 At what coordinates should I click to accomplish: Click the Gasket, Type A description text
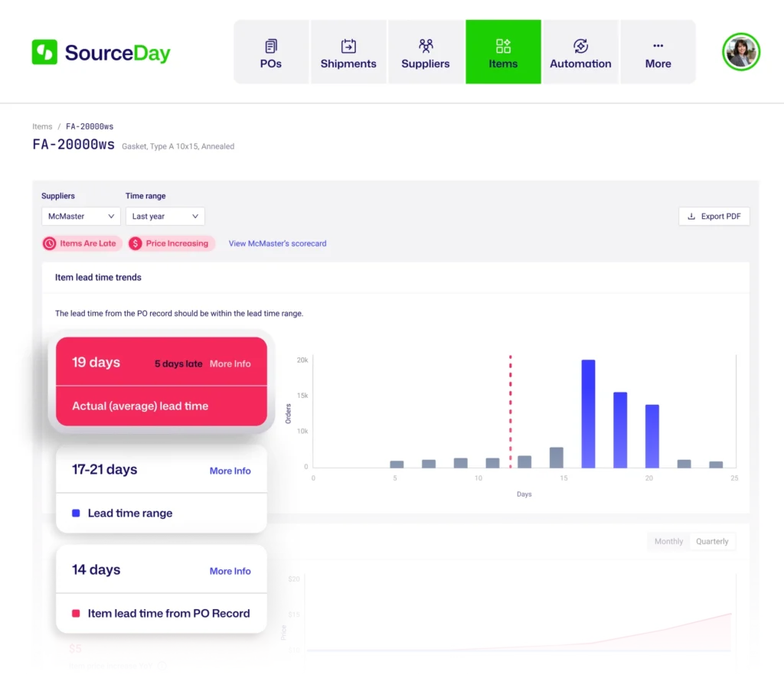(178, 146)
